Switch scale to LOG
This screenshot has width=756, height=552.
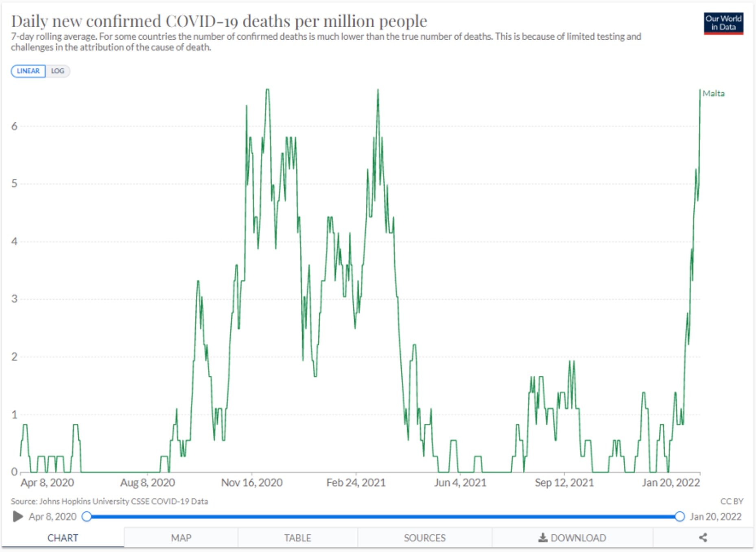point(57,71)
